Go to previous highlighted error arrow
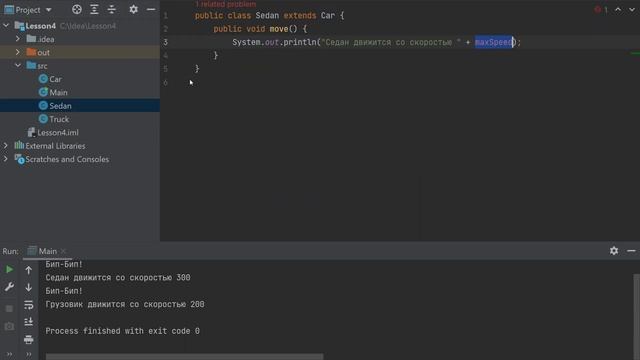The width and height of the screenshot is (640, 360). point(618,9)
